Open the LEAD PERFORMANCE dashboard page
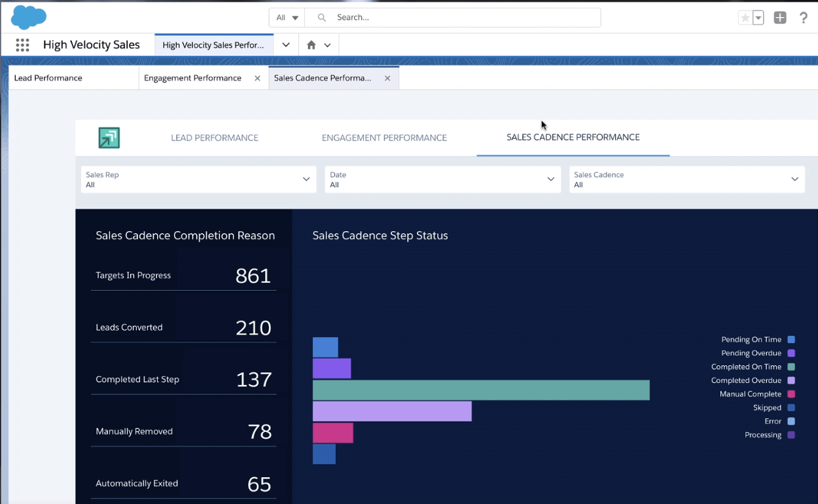 pyautogui.click(x=215, y=137)
